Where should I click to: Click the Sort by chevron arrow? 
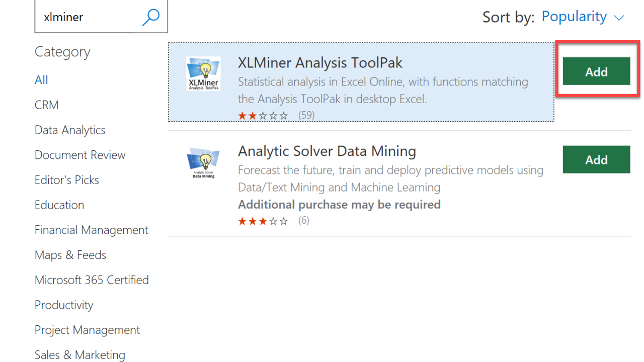point(619,18)
